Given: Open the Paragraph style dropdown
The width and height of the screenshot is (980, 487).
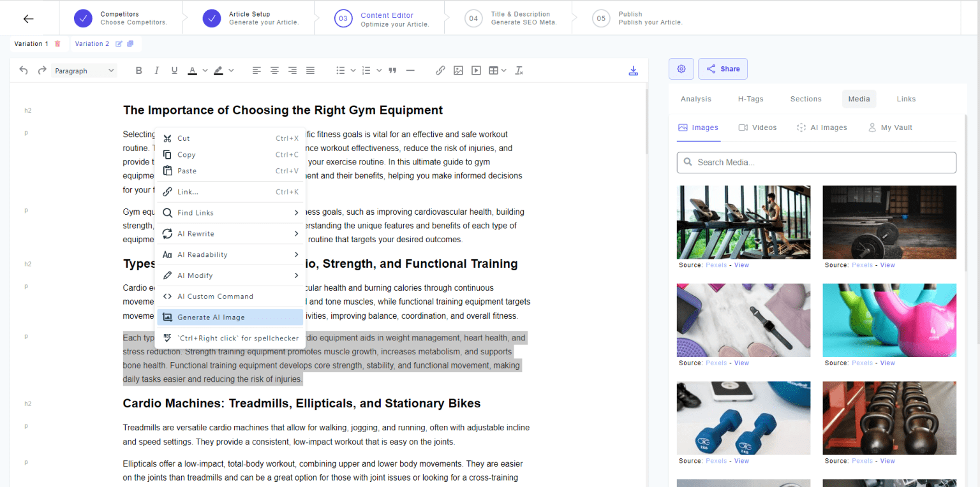Looking at the screenshot, I should [x=84, y=71].
